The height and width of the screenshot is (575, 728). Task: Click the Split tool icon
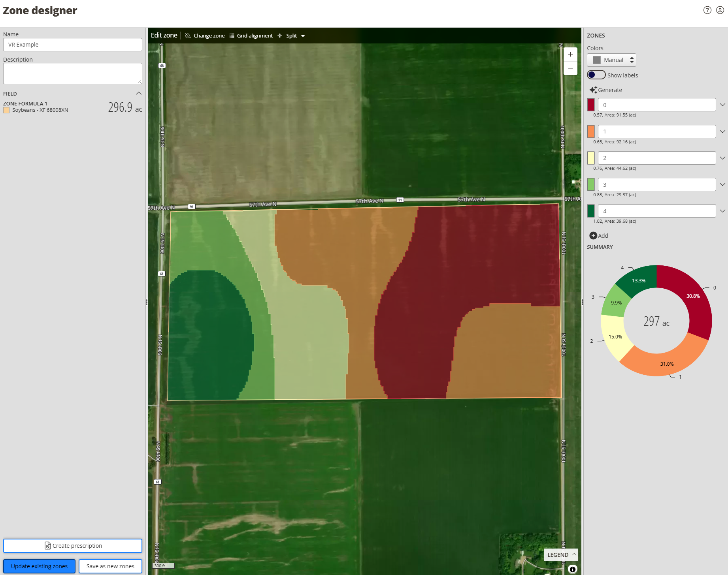[280, 36]
